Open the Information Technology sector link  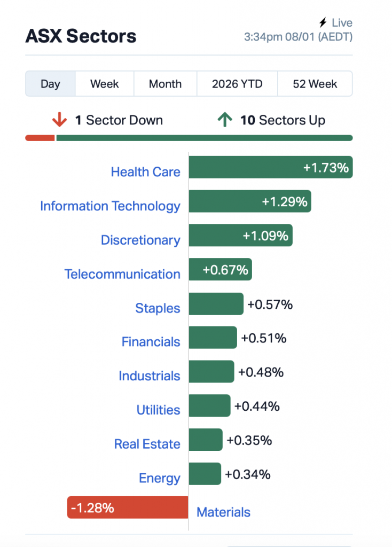pyautogui.click(x=110, y=206)
